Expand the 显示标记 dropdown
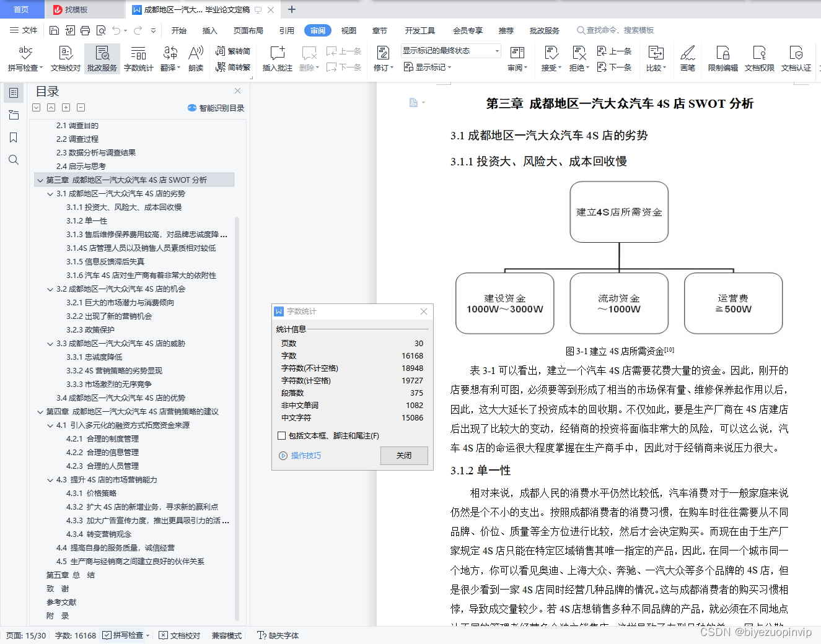The height and width of the screenshot is (644, 821). (428, 67)
